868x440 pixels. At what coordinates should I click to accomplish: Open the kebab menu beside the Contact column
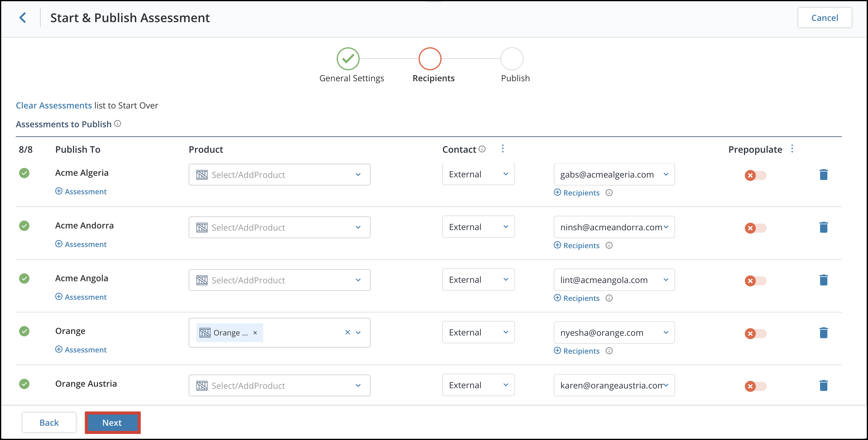click(x=503, y=148)
